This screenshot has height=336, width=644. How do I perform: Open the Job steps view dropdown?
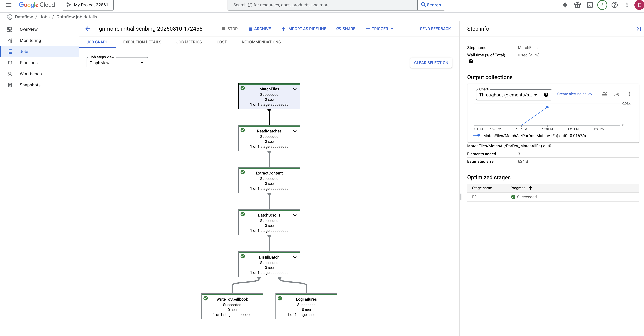(x=117, y=63)
